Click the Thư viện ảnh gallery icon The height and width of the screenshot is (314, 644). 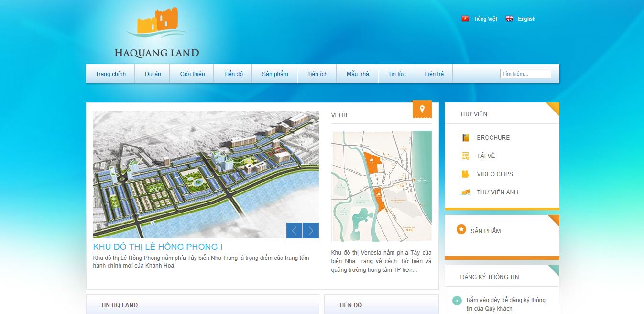coord(466,192)
